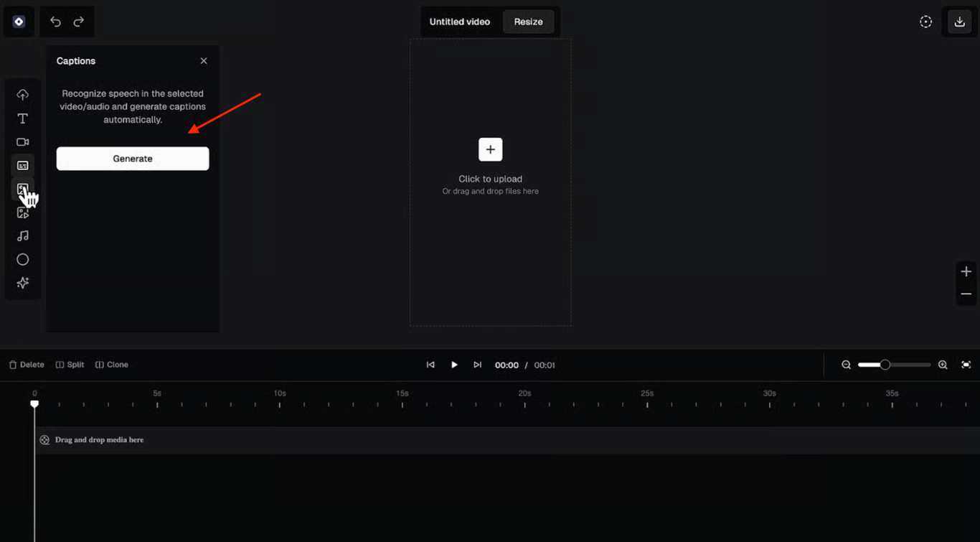
Task: Select the Untitled video title
Action: (459, 22)
